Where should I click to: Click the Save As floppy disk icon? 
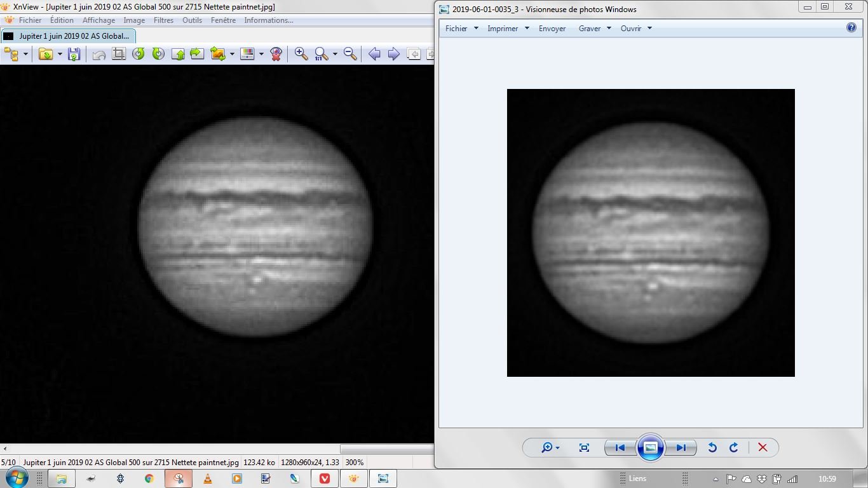click(x=74, y=54)
